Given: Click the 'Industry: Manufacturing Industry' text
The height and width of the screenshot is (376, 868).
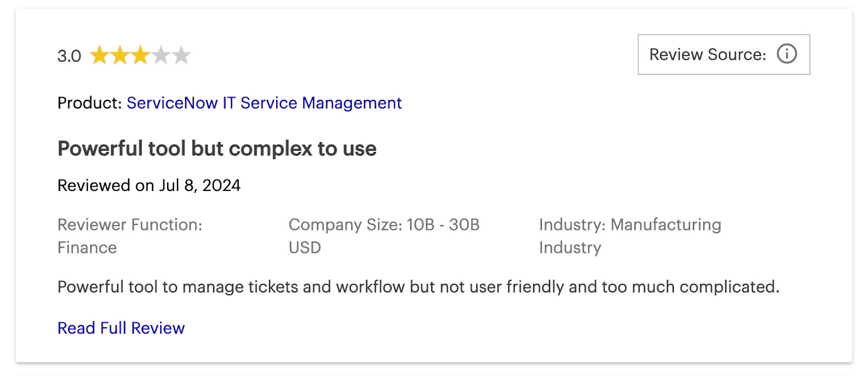Looking at the screenshot, I should pyautogui.click(x=630, y=236).
